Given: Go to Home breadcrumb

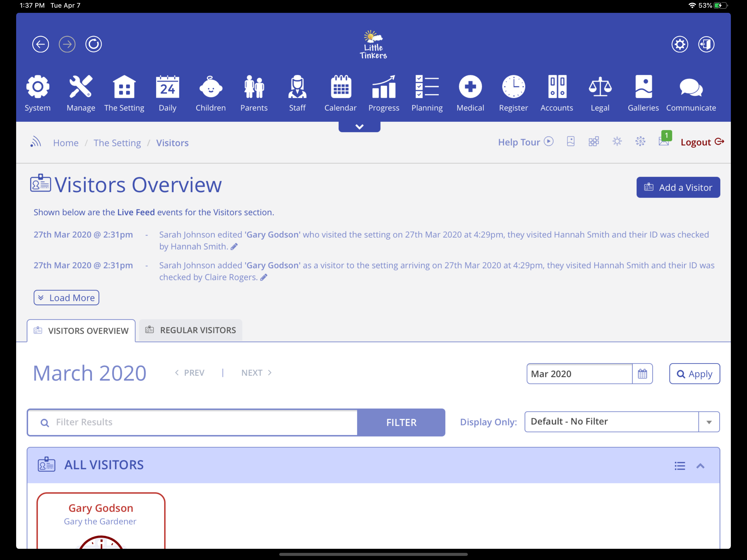Looking at the screenshot, I should (66, 143).
